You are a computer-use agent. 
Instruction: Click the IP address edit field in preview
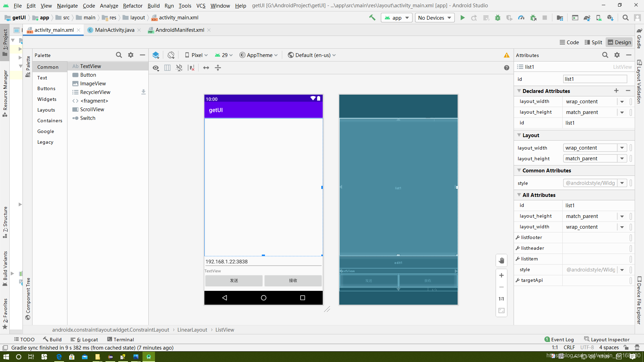(263, 261)
